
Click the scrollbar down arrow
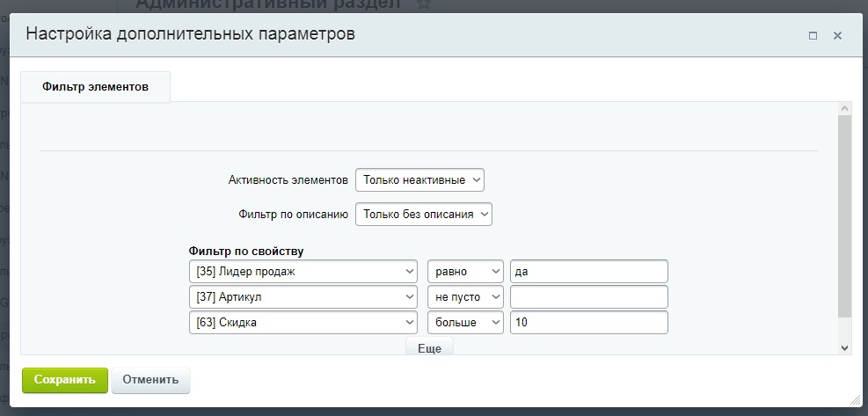click(845, 348)
